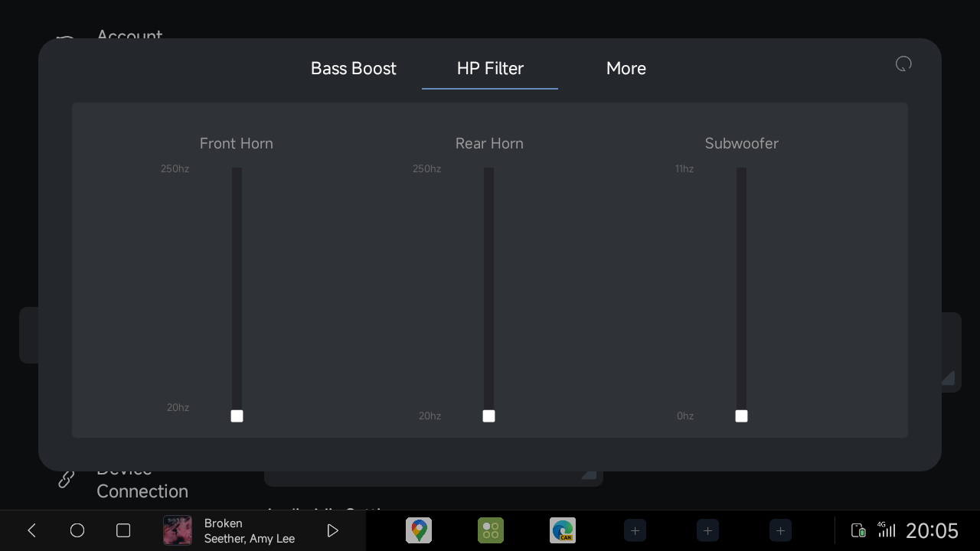The image size is (980, 551).
Task: Reset the audio filter settings
Action: pyautogui.click(x=903, y=64)
